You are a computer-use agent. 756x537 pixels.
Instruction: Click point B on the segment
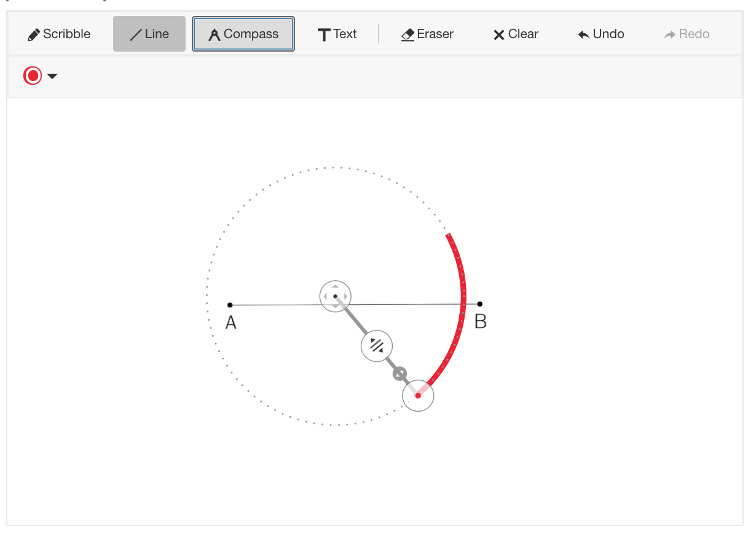coord(479,304)
